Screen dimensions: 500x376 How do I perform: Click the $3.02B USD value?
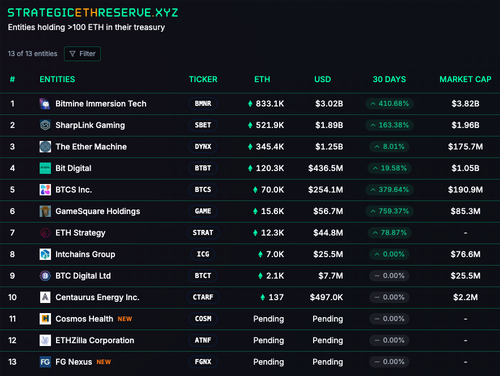329,104
